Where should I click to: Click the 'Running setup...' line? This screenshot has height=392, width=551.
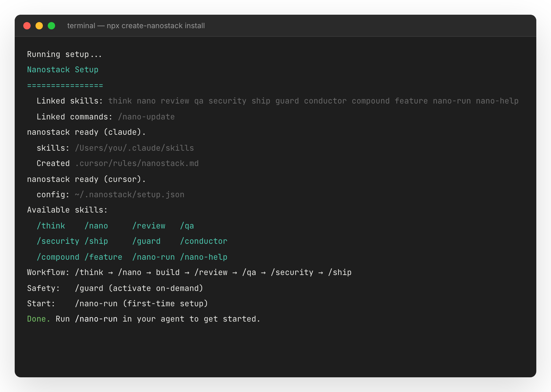coord(64,54)
